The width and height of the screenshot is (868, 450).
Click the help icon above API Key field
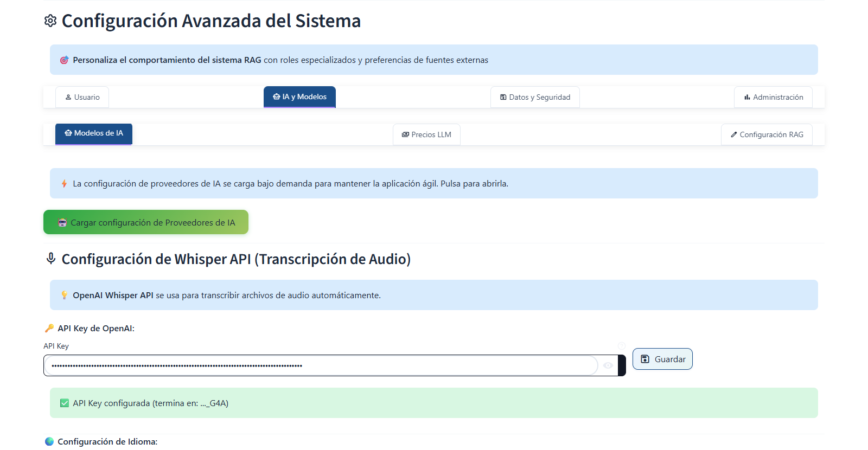coord(622,346)
